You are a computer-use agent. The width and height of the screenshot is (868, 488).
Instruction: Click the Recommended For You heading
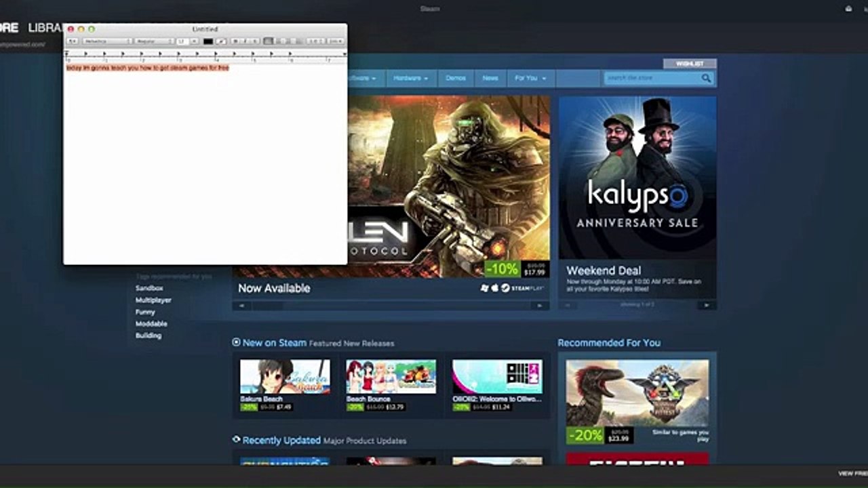coord(609,343)
